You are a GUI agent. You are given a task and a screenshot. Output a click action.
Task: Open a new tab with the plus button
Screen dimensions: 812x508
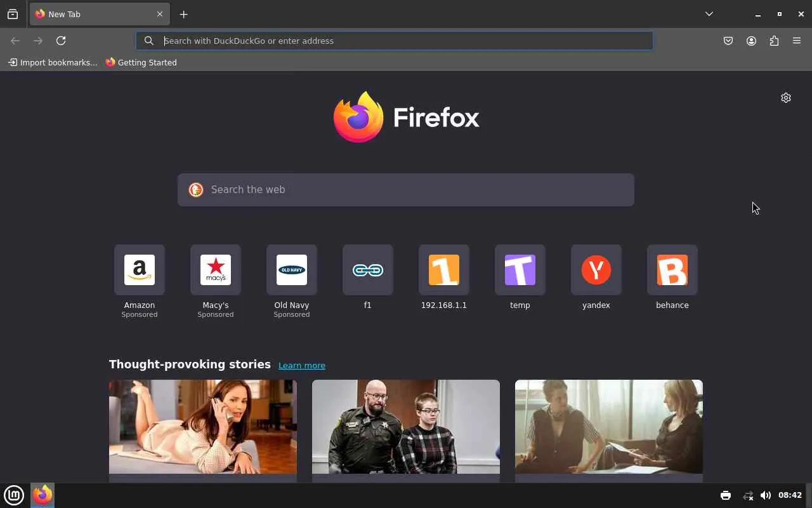183,14
